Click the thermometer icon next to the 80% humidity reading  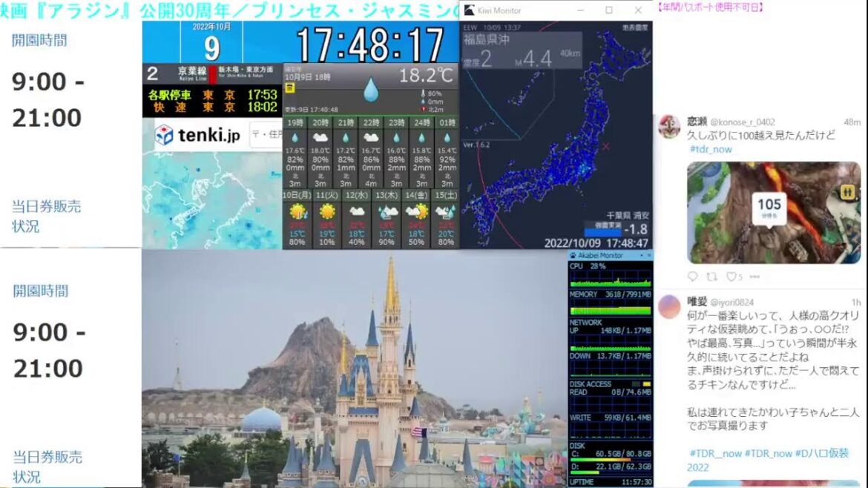[x=423, y=93]
